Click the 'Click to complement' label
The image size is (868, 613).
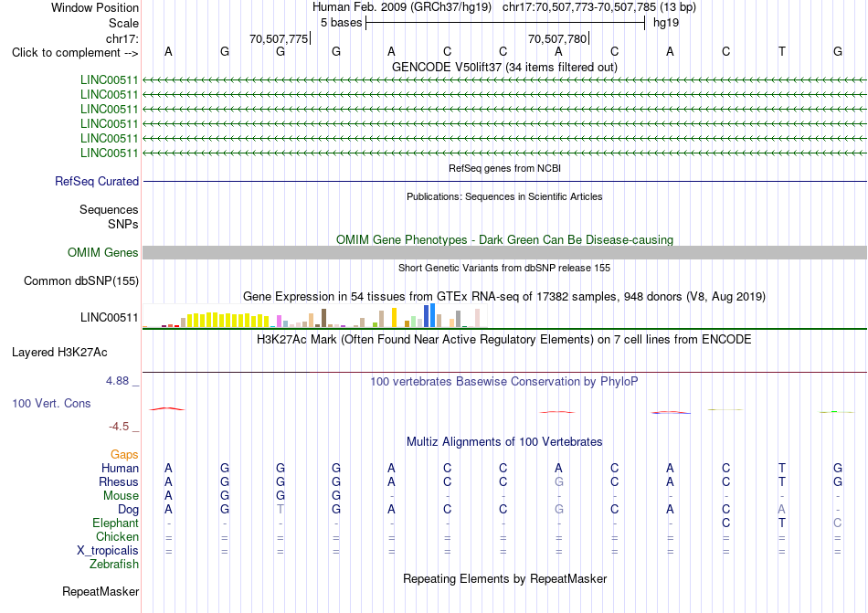[x=75, y=53]
